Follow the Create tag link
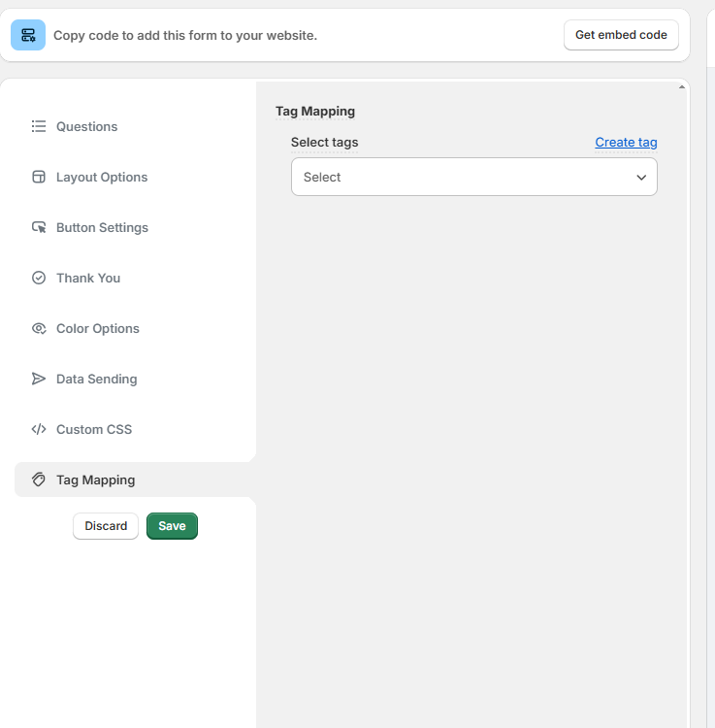Screen dimensions: 715x728 pyautogui.click(x=626, y=142)
